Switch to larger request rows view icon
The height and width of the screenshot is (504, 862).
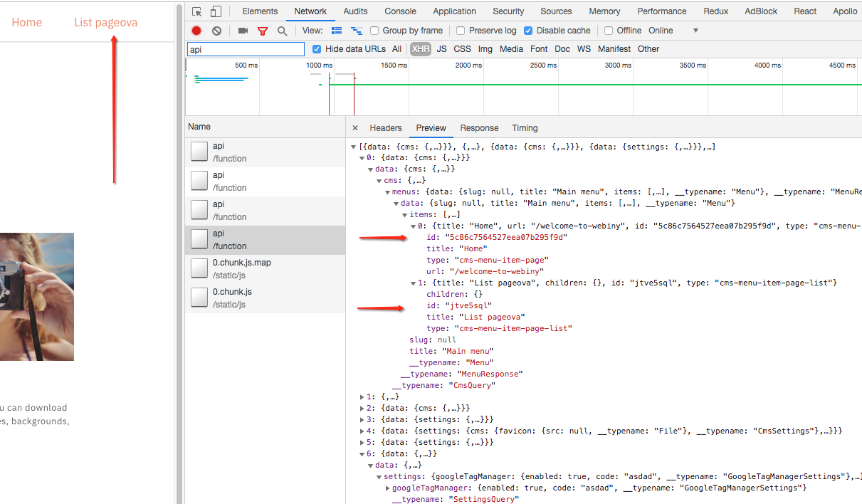[336, 30]
